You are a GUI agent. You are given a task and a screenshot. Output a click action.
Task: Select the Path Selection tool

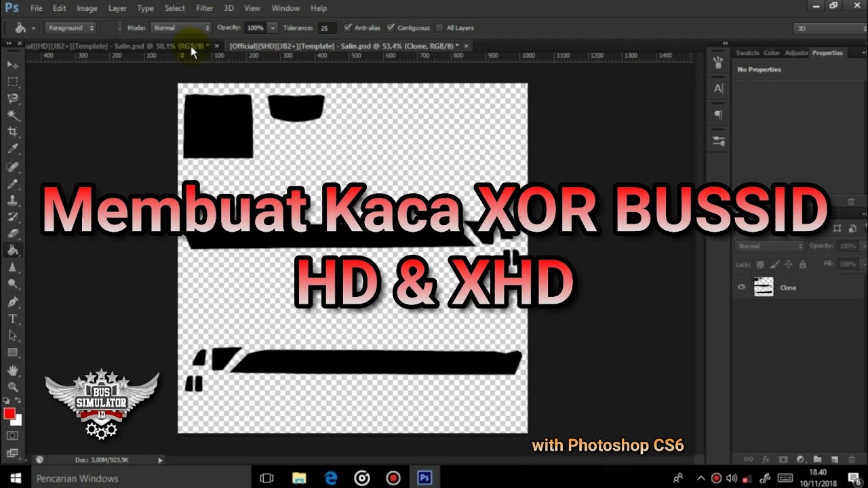12,335
